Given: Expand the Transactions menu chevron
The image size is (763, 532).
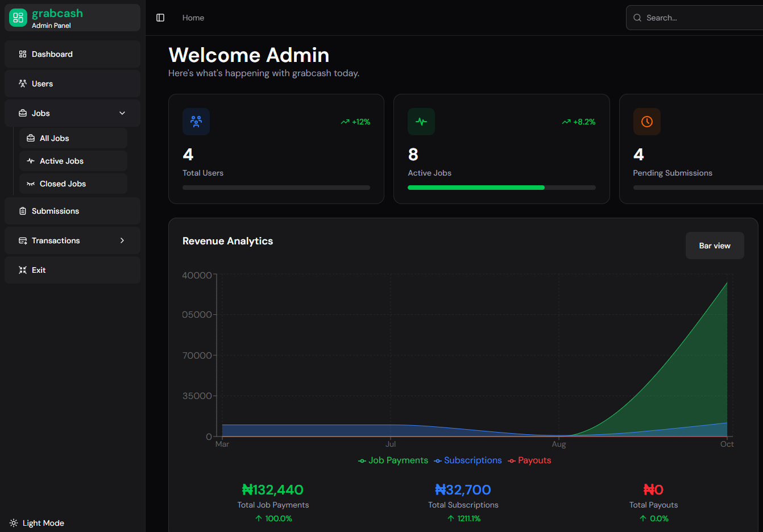Looking at the screenshot, I should click(x=122, y=240).
